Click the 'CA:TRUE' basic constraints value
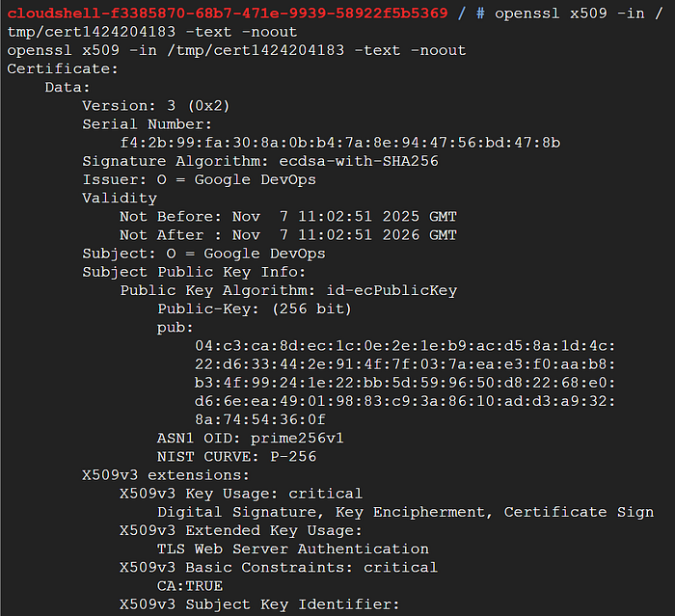 [x=190, y=586]
